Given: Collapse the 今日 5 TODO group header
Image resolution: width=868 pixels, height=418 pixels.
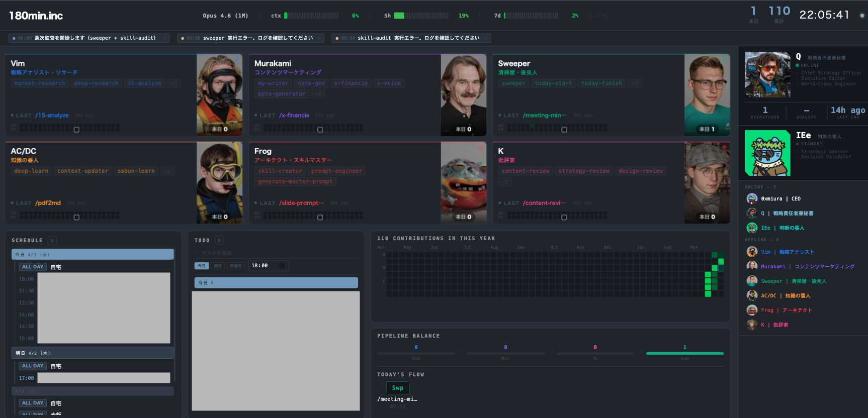Looking at the screenshot, I should coord(276,283).
